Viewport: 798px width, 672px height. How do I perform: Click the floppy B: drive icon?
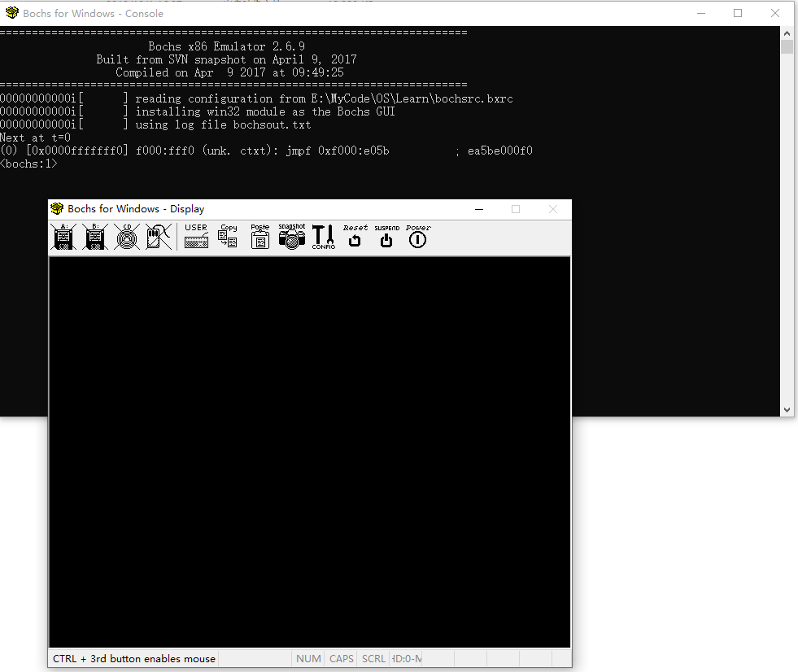[x=95, y=237]
